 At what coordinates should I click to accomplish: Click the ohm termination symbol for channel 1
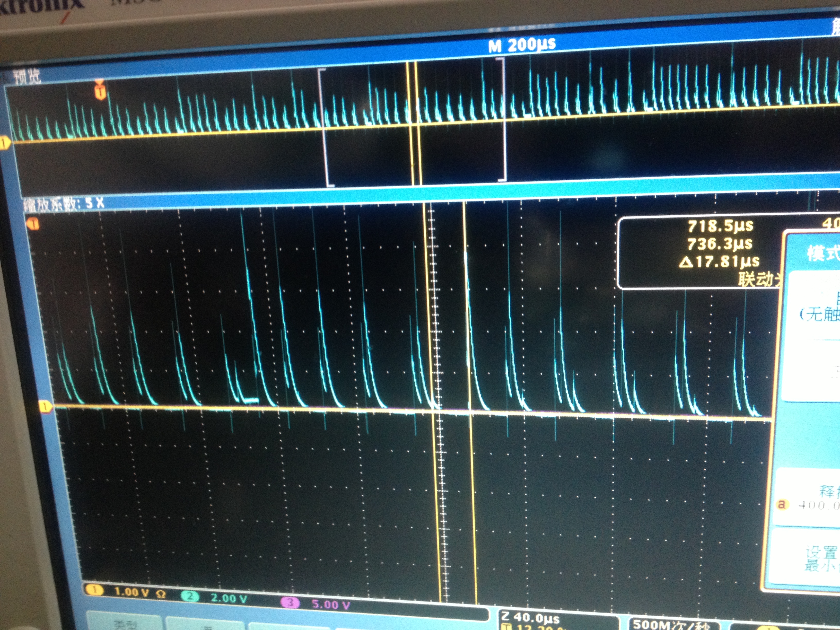[161, 594]
